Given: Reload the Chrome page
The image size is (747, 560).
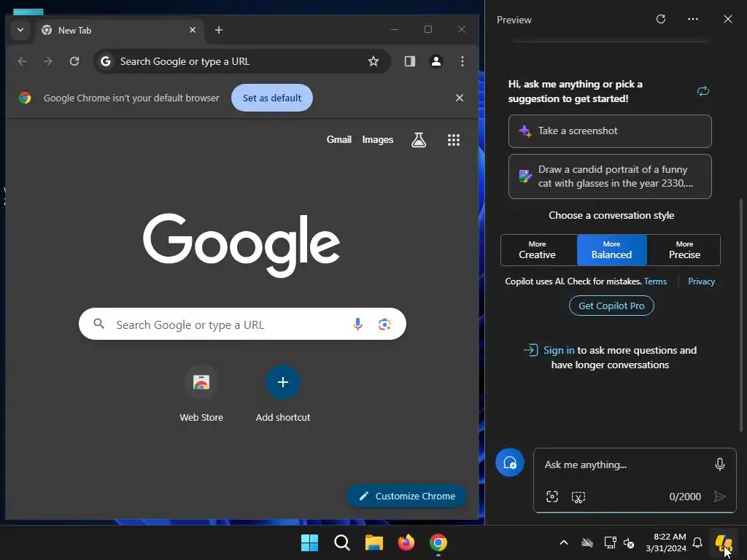Looking at the screenshot, I should tap(74, 61).
